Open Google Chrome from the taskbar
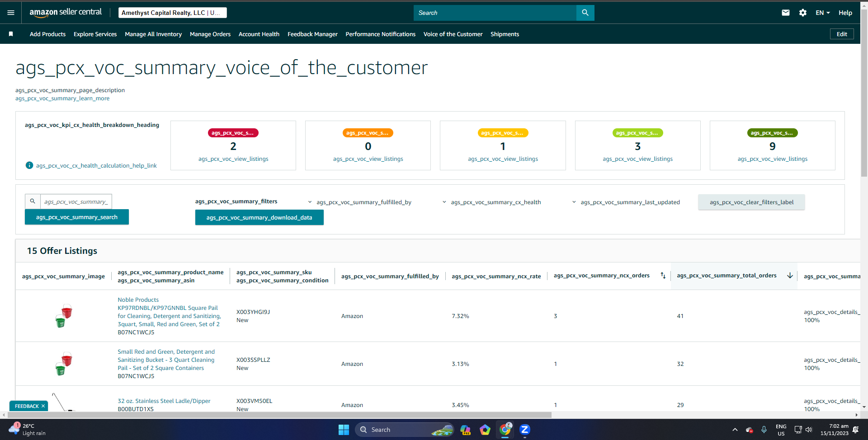868x440 pixels. click(505, 430)
